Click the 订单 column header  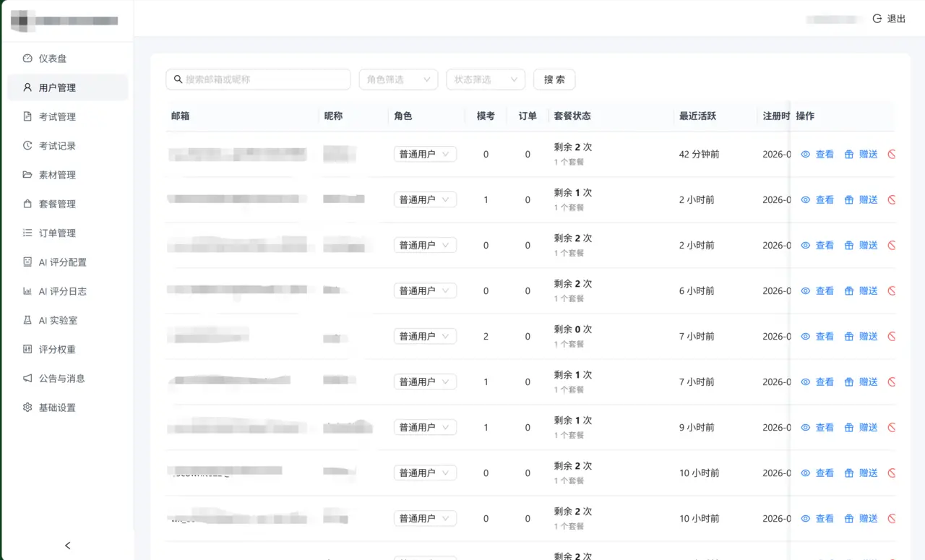528,116
